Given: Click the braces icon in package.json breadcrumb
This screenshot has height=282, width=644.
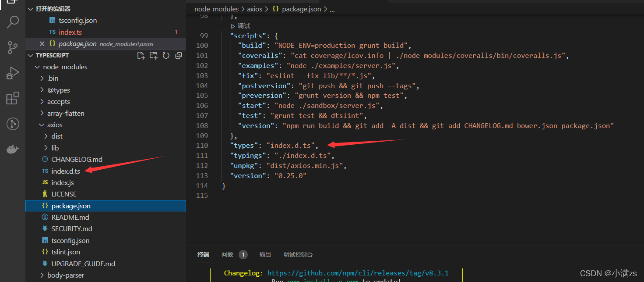Looking at the screenshot, I should tap(275, 9).
